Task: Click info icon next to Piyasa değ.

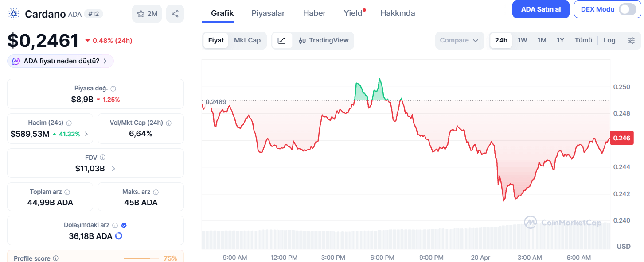Action: point(113,89)
